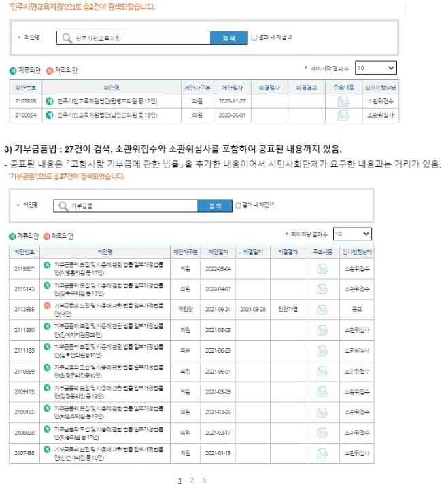Click date 2021-09-28 in lower table
The height and width of the screenshot is (504, 444).
pos(253,310)
